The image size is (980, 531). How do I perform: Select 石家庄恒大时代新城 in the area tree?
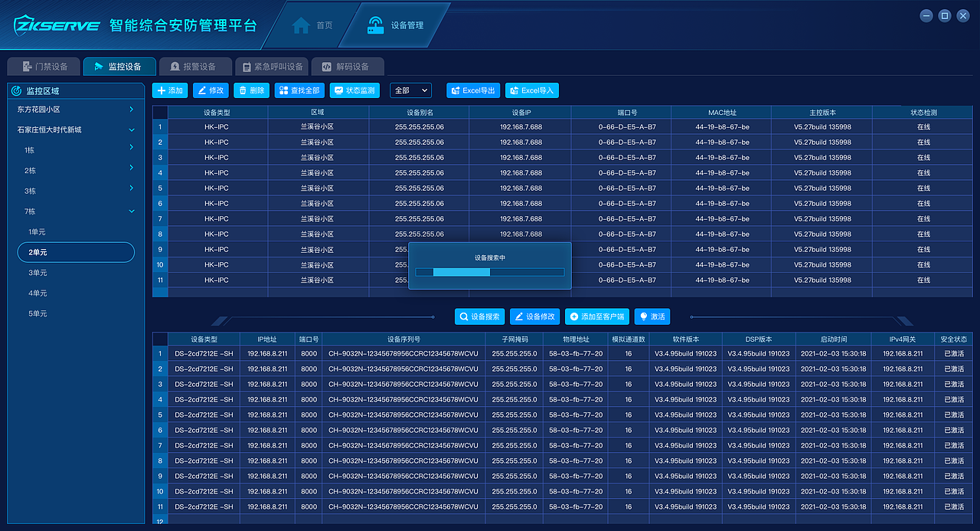pos(49,129)
